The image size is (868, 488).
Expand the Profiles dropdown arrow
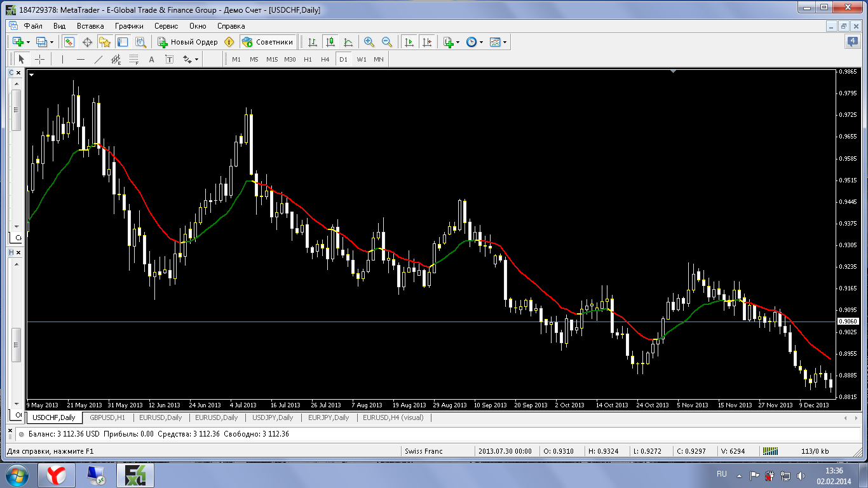coord(52,42)
